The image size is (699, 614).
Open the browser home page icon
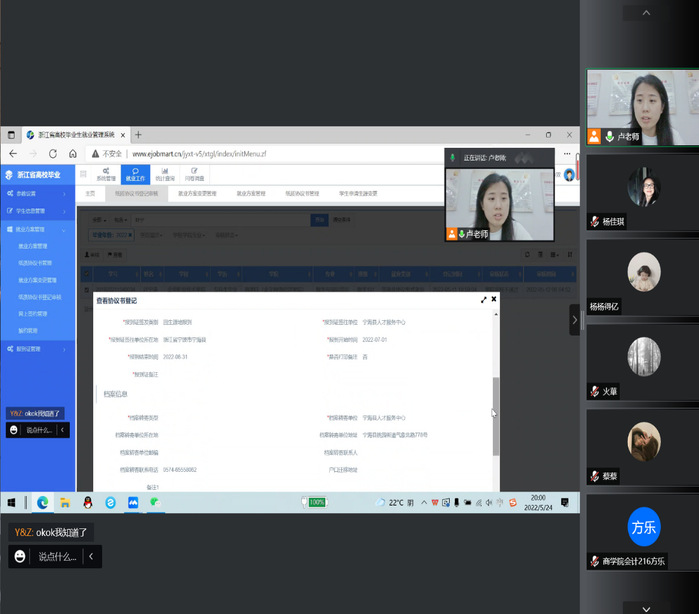click(x=73, y=153)
